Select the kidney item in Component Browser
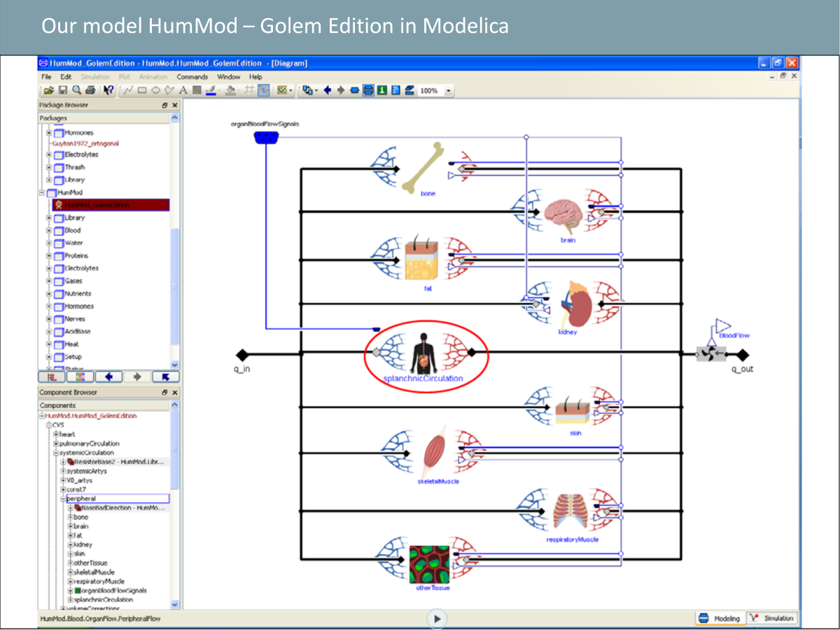This screenshot has height=630, width=840. click(83, 545)
